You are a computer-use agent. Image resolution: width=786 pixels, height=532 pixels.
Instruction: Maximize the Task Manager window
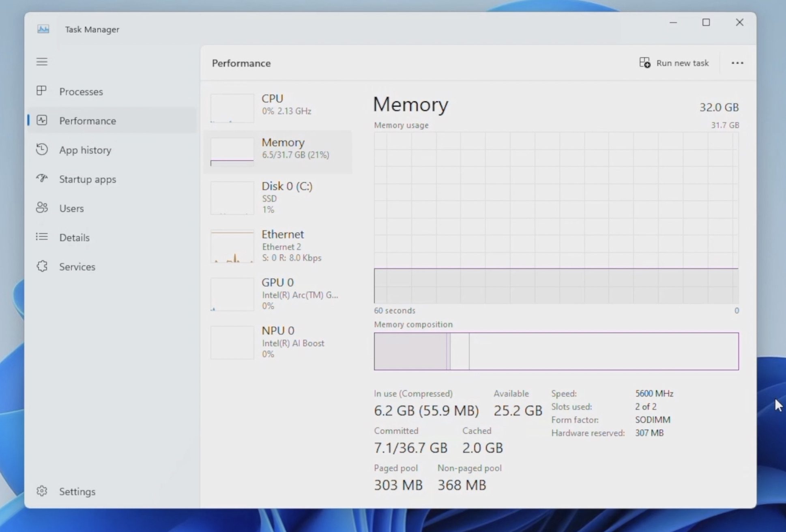click(706, 22)
